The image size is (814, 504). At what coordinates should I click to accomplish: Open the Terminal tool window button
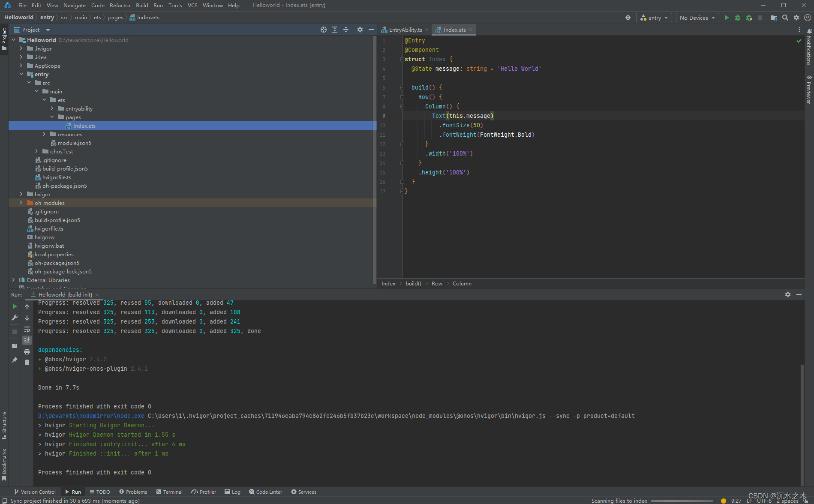[x=169, y=492]
